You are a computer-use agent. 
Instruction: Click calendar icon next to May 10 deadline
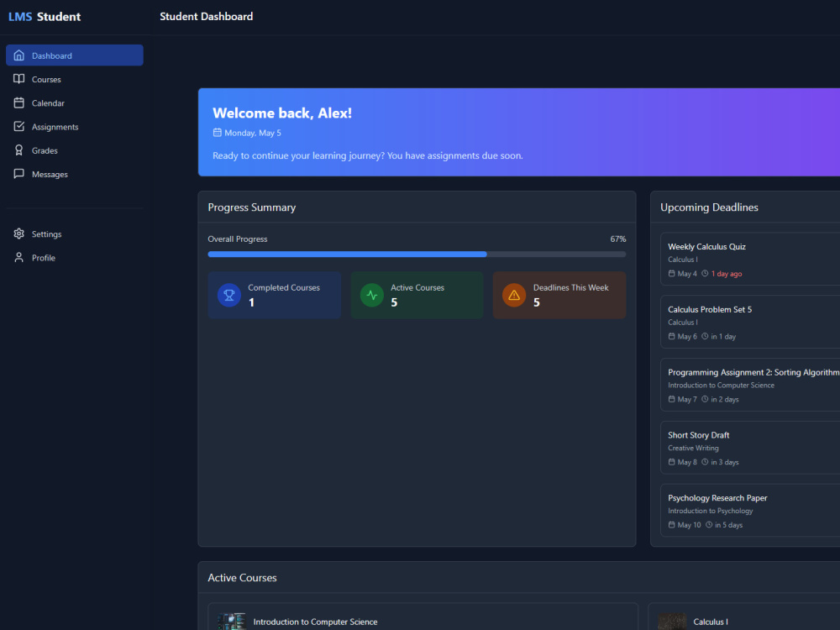(x=671, y=524)
